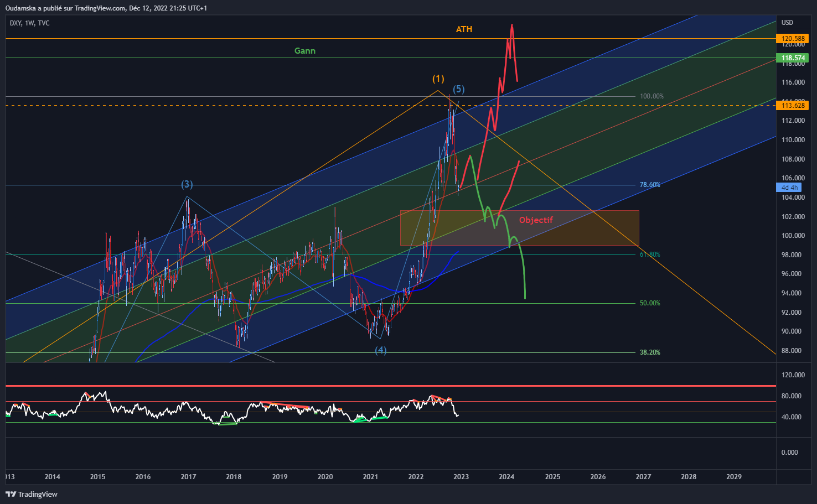Screen dimensions: 817x504
Task: Select the orange 113.628 price label
Action: [x=793, y=105]
